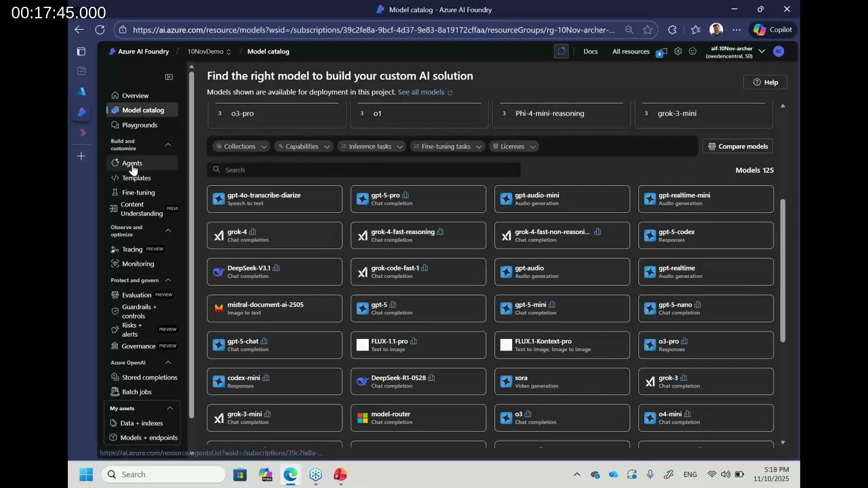
Task: Click the model list vertical scrollbar
Action: coord(783,271)
